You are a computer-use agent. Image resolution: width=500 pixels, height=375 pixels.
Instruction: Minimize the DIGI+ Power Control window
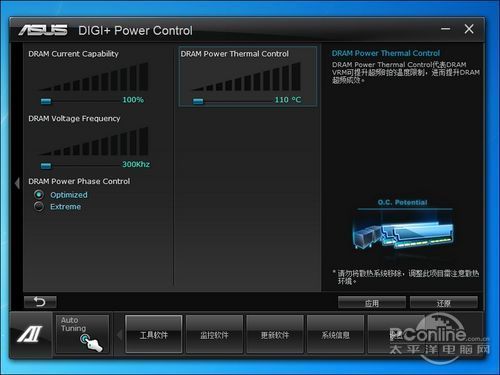[446, 29]
